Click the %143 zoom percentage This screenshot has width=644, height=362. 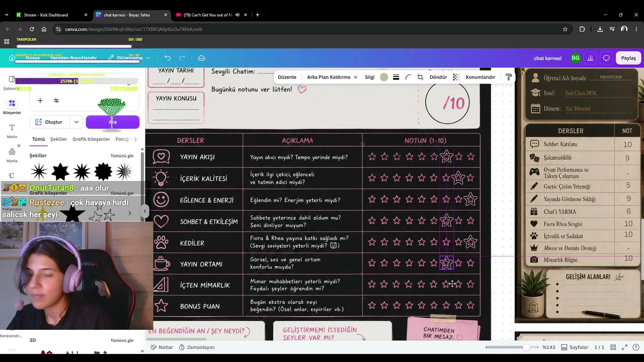[548, 347]
